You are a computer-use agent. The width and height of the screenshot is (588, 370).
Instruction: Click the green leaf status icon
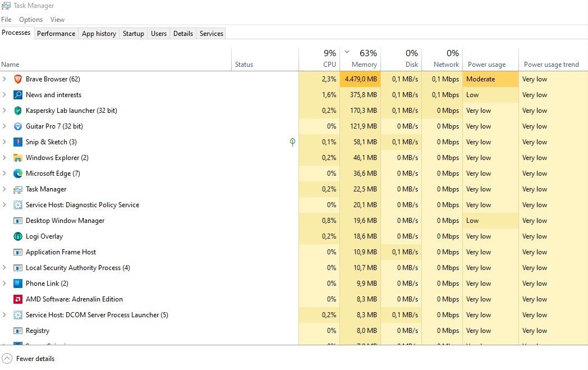pyautogui.click(x=292, y=142)
